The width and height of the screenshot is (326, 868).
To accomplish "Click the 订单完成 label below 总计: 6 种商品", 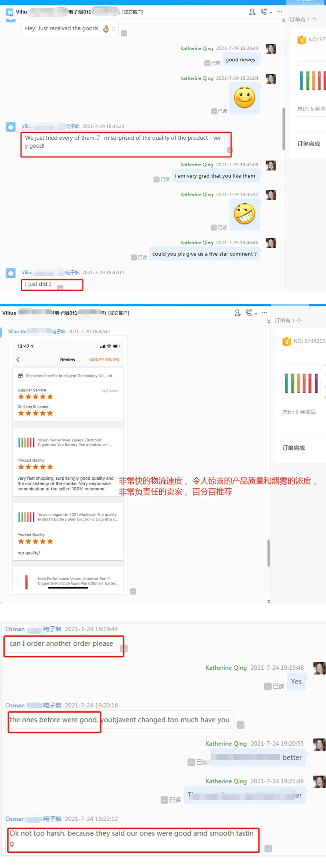I will pyautogui.click(x=293, y=448).
